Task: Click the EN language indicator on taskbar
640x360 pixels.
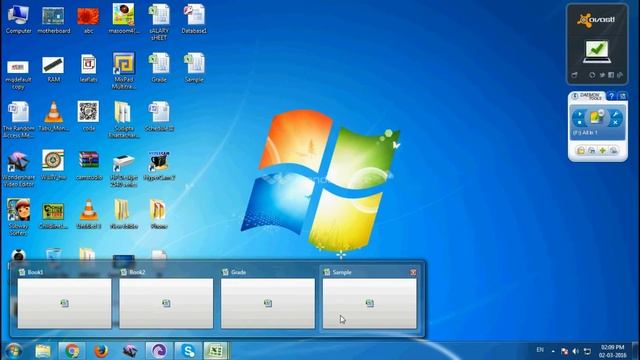Action: pyautogui.click(x=540, y=350)
